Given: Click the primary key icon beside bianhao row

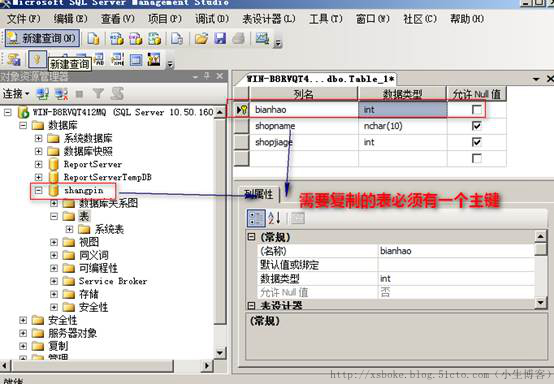Looking at the screenshot, I should [x=242, y=110].
